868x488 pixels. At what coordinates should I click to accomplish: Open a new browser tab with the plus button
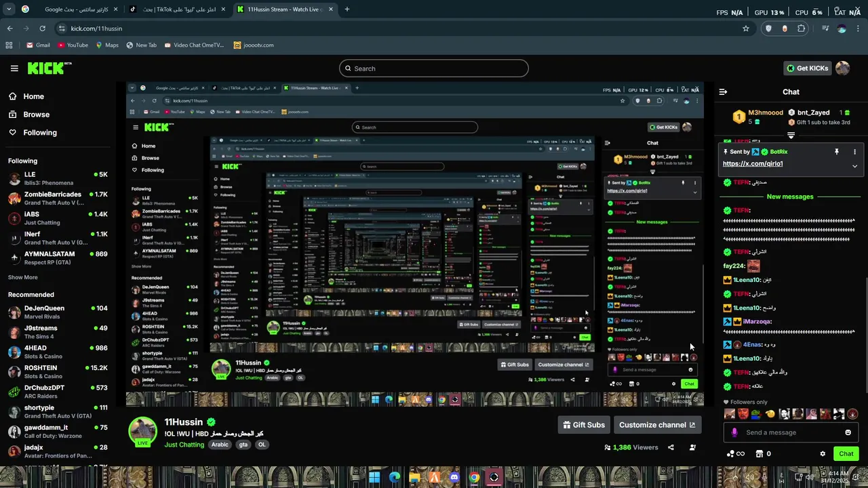tap(347, 9)
